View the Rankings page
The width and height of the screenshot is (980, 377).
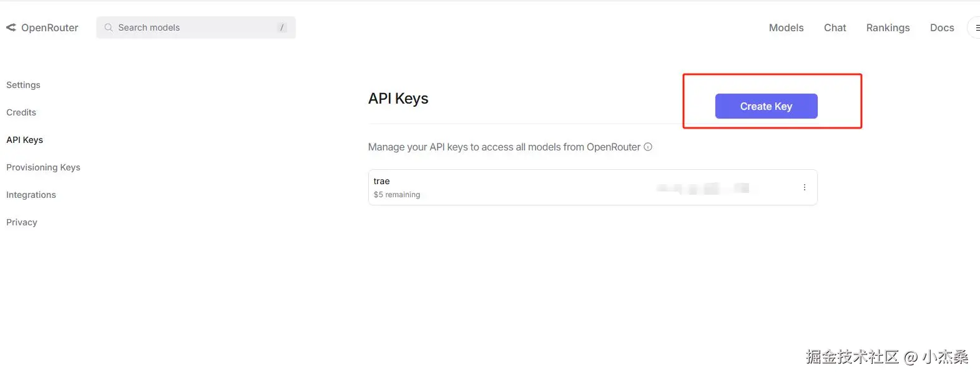point(888,27)
